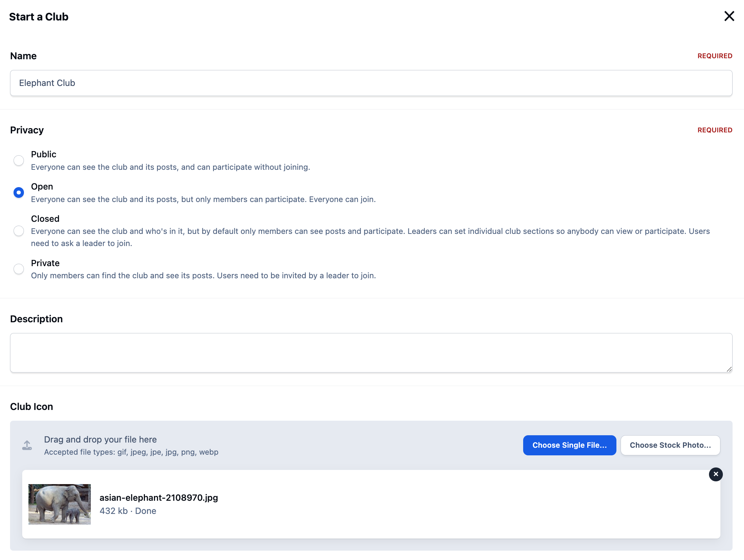This screenshot has height=560, width=744.
Task: Click the Private option label text
Action: pos(45,263)
